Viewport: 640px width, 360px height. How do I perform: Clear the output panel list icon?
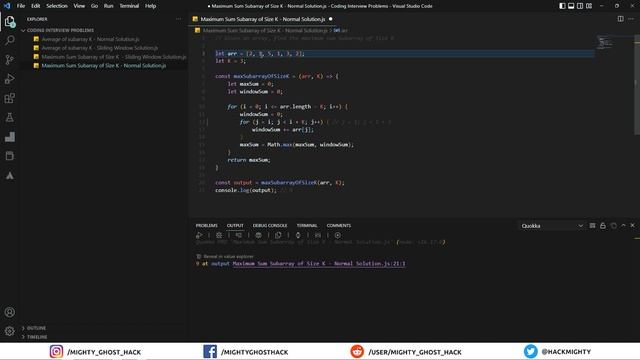592,225
